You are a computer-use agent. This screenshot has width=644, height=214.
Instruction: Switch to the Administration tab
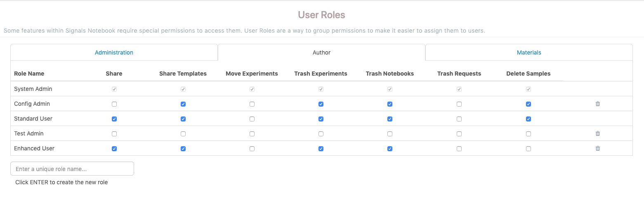click(114, 52)
